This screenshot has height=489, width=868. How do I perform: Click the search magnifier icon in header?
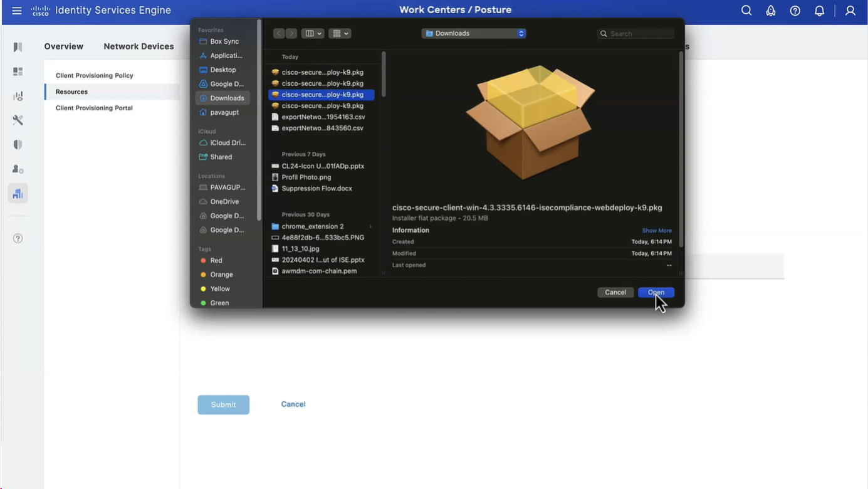(746, 11)
